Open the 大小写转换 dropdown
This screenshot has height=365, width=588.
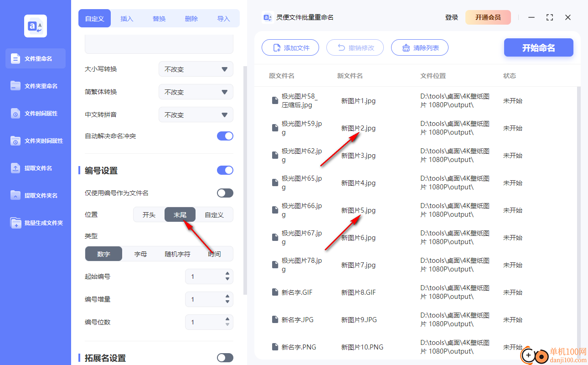(x=196, y=69)
